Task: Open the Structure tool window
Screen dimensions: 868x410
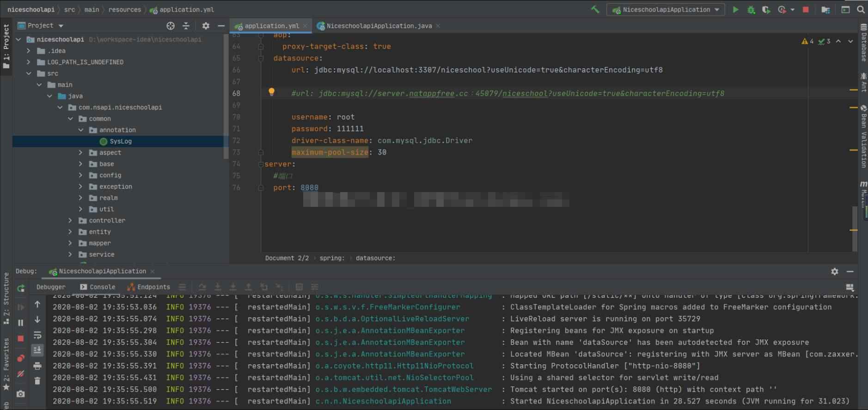Action: pos(6,299)
